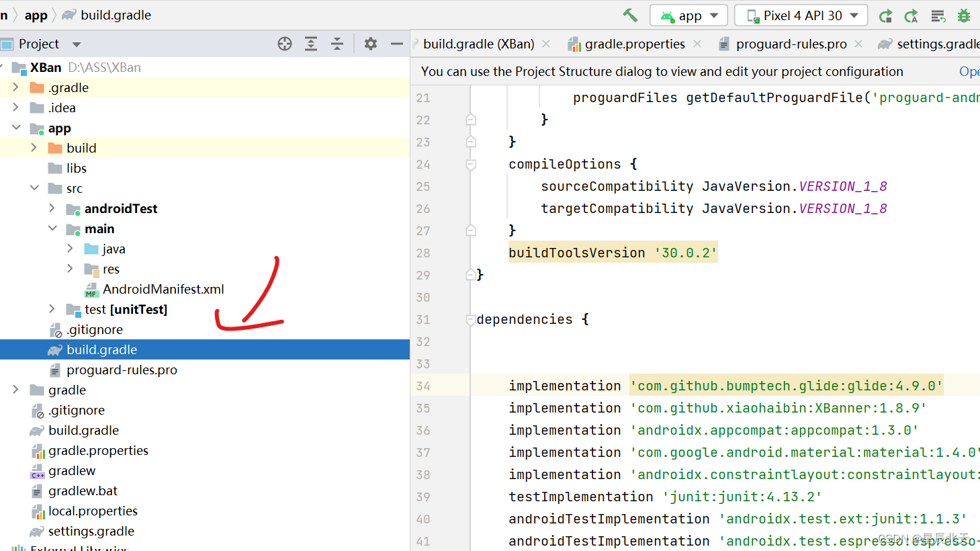Screen dimensions: 980x551
Task: Close the proguard-rules.pro tab
Action: click(858, 44)
